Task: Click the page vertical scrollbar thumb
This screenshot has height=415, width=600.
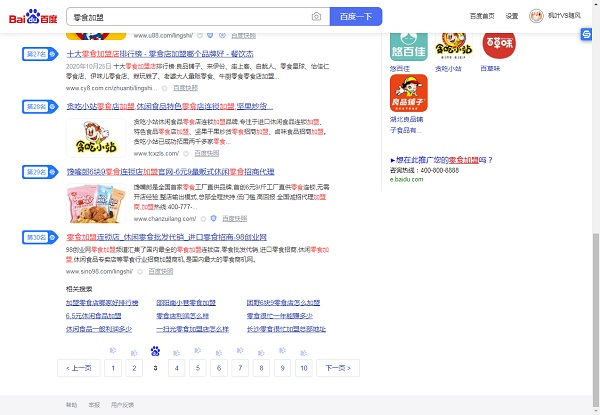Action: pyautogui.click(x=596, y=320)
